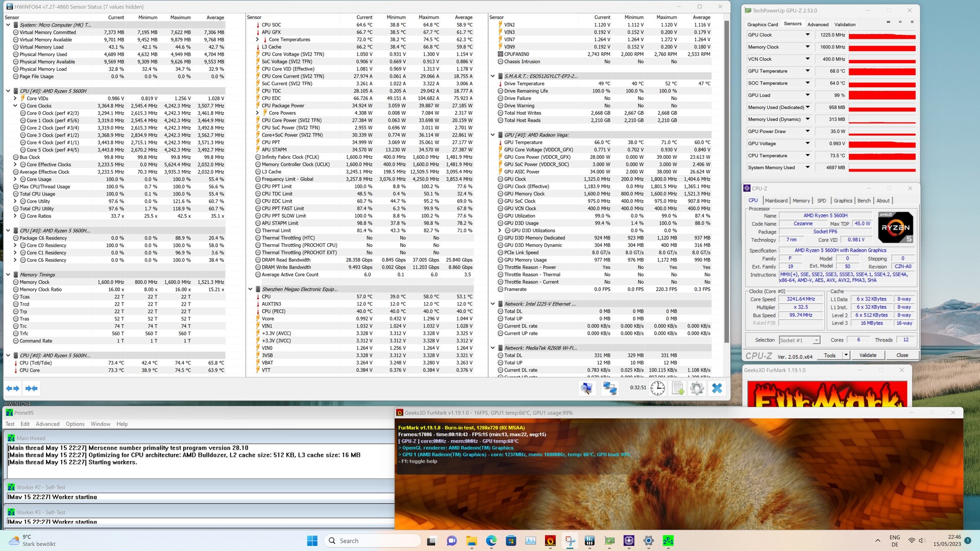Open Windows Start button
980x551 pixels.
312,541
